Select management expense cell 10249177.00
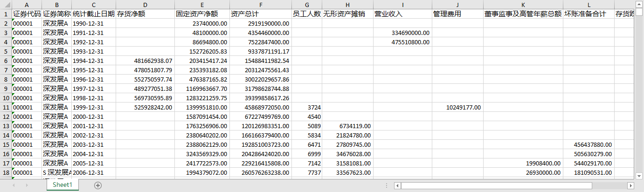Image resolution: width=644 pixels, height=192 pixels. 457,107
